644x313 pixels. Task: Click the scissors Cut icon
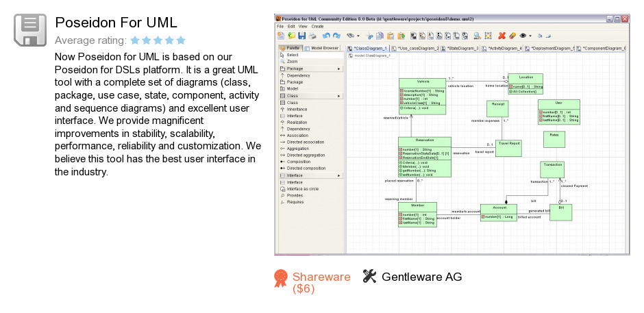click(370, 36)
